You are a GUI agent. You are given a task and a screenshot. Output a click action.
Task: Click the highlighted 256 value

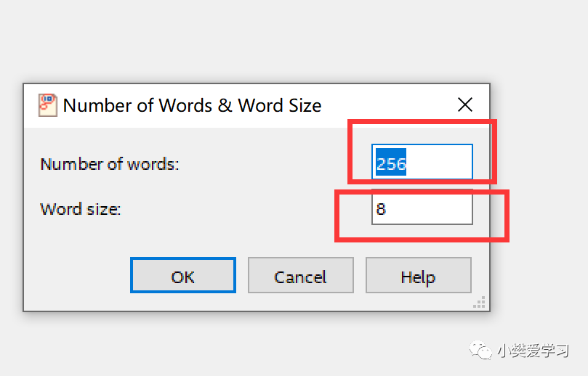pos(391,163)
